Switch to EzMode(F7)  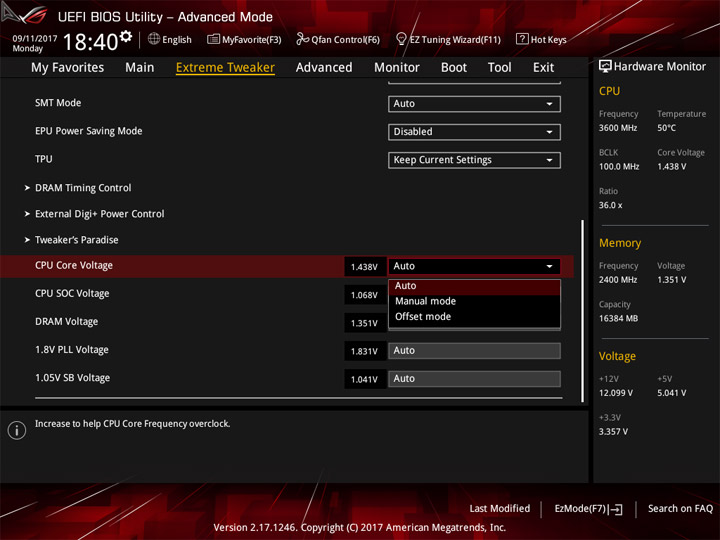click(x=588, y=509)
